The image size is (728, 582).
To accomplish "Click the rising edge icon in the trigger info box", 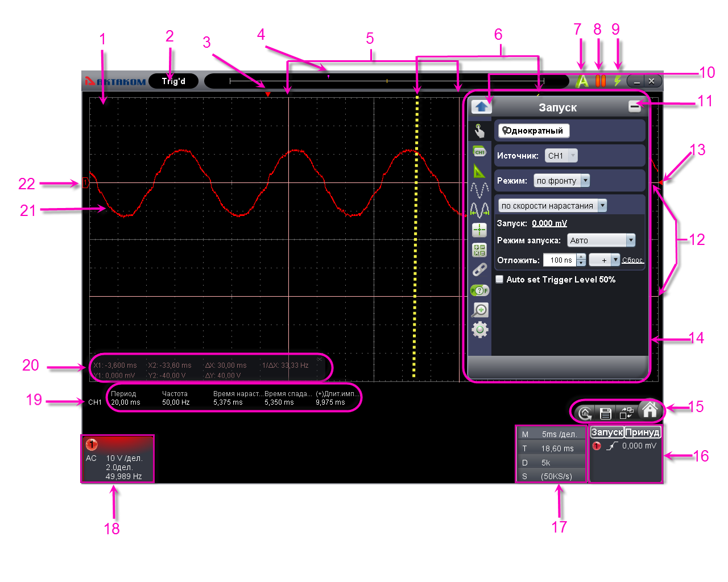I will pos(611,446).
